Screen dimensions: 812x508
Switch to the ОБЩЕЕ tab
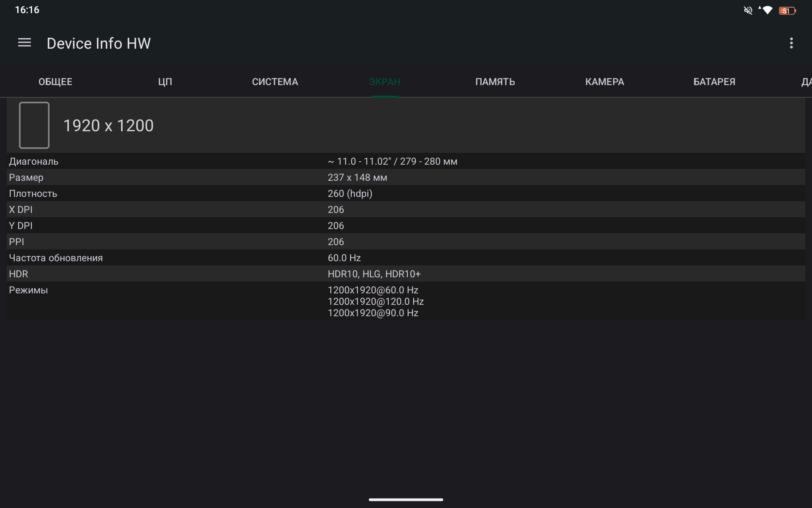click(55, 82)
